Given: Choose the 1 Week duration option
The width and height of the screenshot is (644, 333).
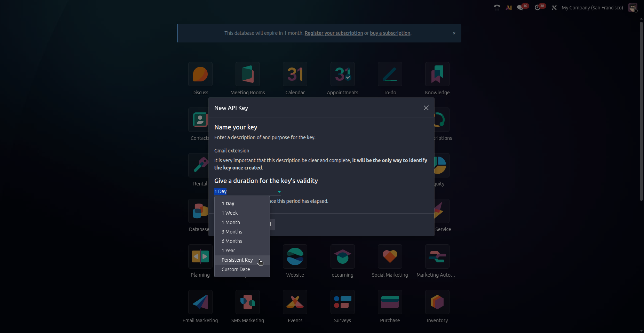Looking at the screenshot, I should (230, 213).
